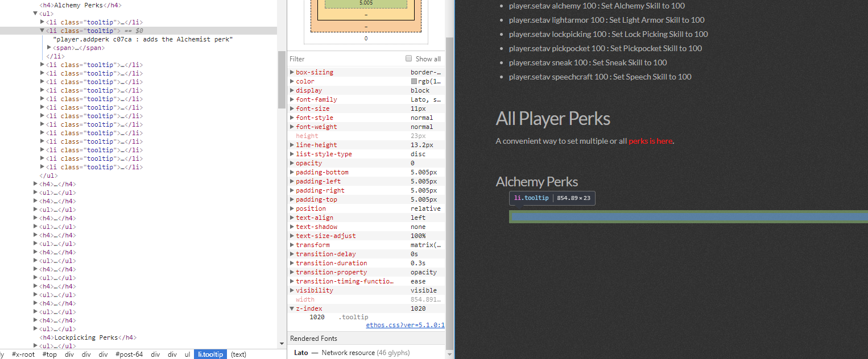The image size is (868, 359).
Task: Click the (text) breadcrumb item
Action: click(x=238, y=354)
